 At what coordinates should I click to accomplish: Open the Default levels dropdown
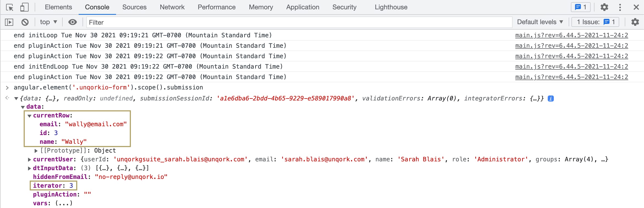click(x=540, y=22)
